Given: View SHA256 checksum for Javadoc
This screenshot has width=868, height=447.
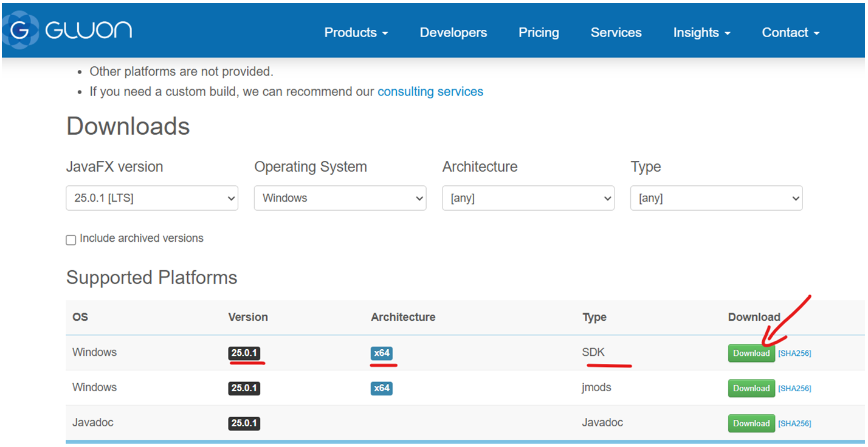Looking at the screenshot, I should tap(795, 423).
